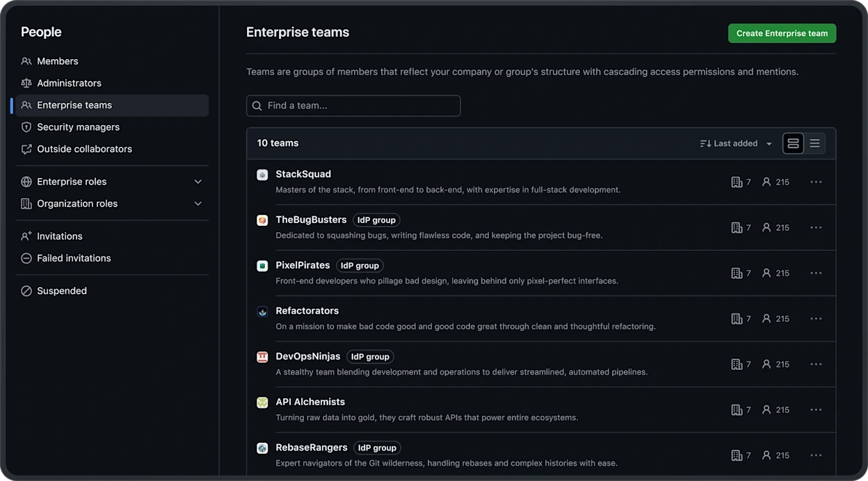Viewport: 868px width, 481px height.
Task: Click the TheBugBusters team avatar
Action: pos(262,220)
